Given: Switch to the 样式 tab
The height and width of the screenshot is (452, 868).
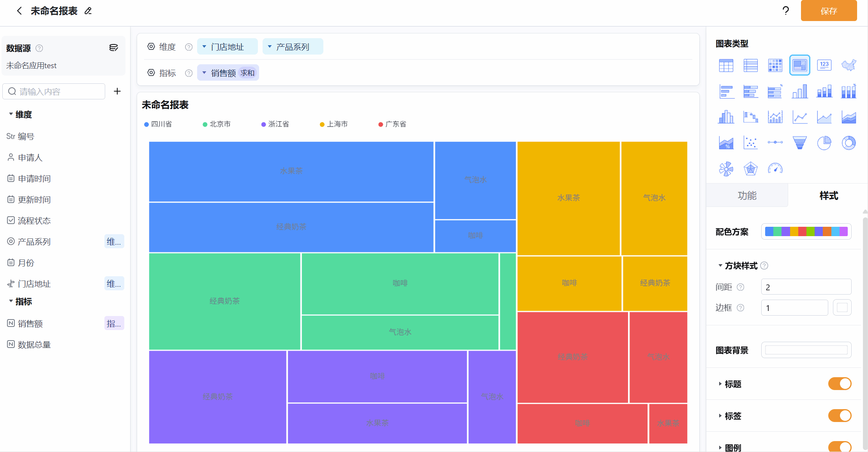Looking at the screenshot, I should (x=828, y=196).
